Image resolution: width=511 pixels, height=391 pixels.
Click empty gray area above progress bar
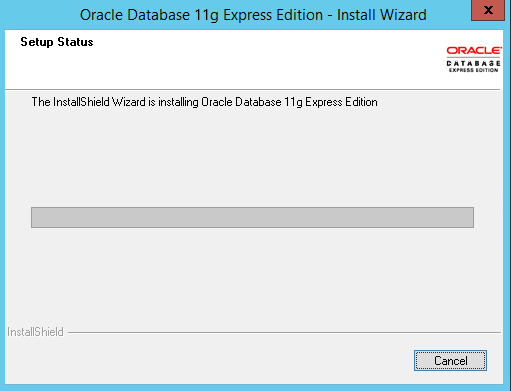[252, 157]
